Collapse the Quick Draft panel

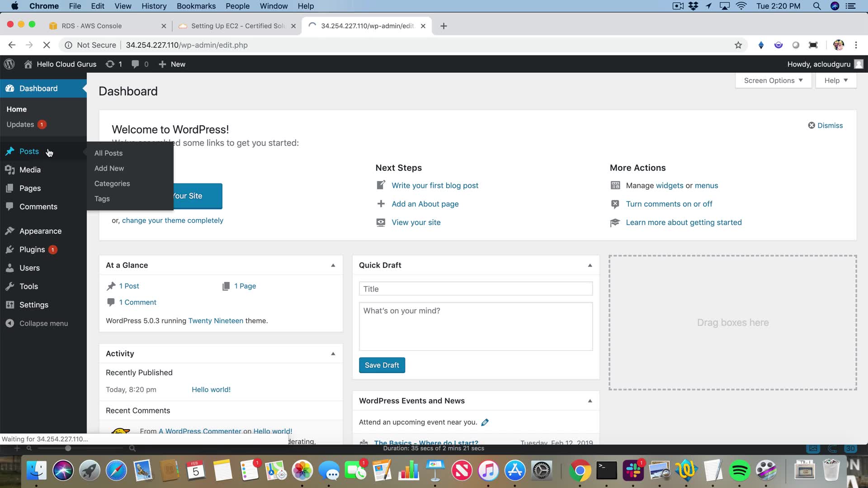pyautogui.click(x=590, y=265)
